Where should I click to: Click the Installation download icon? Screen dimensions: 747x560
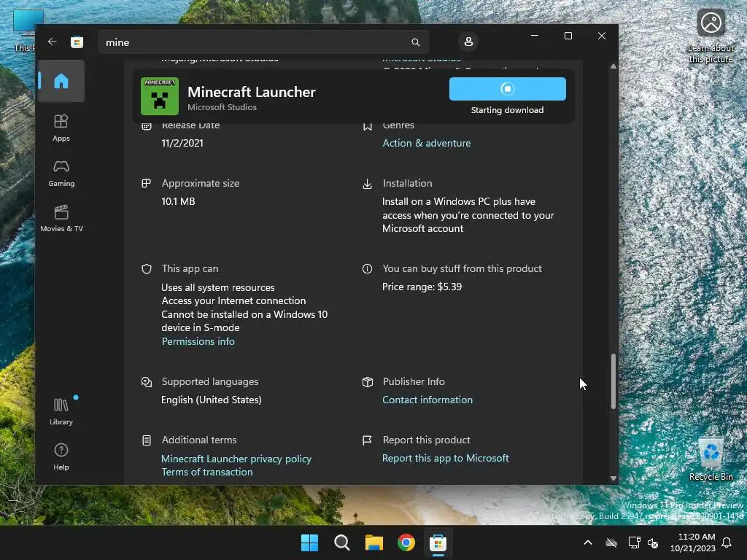367,184
